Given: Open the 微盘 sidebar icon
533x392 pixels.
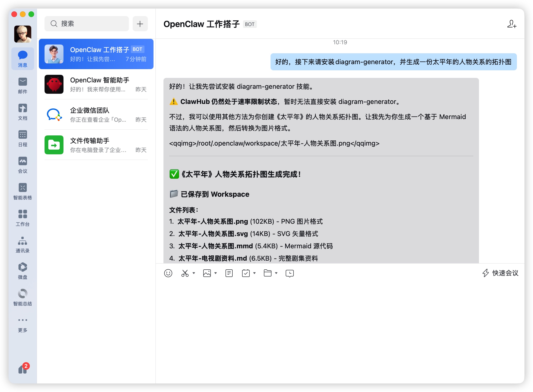Looking at the screenshot, I should coord(23,271).
